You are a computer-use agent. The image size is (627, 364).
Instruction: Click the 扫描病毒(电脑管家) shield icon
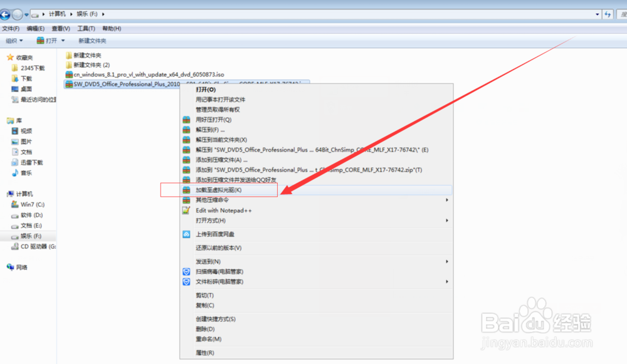point(186,272)
